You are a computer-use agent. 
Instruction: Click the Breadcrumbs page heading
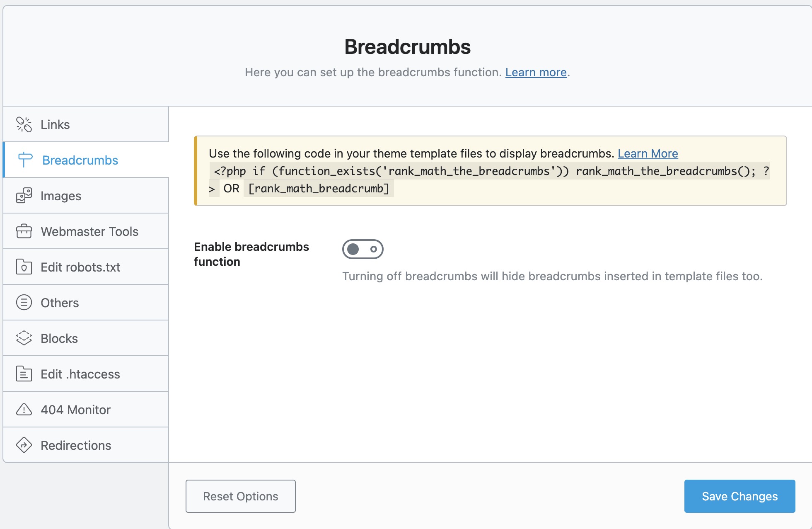tap(407, 46)
